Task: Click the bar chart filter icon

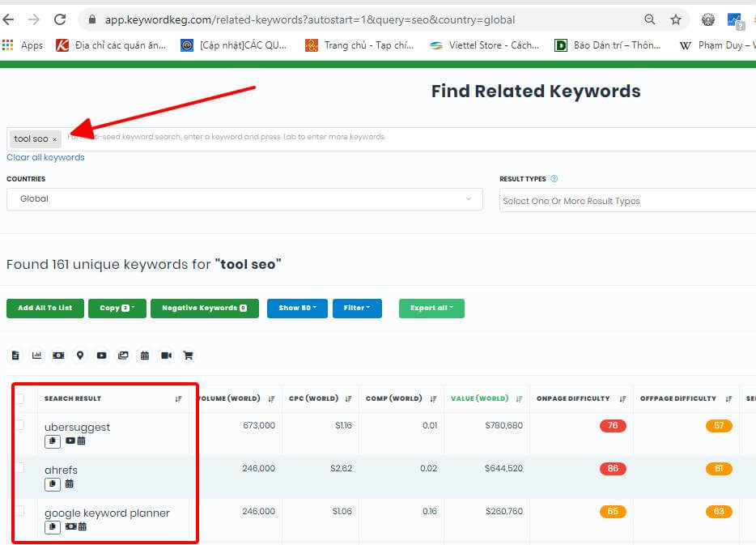Action: click(x=36, y=356)
